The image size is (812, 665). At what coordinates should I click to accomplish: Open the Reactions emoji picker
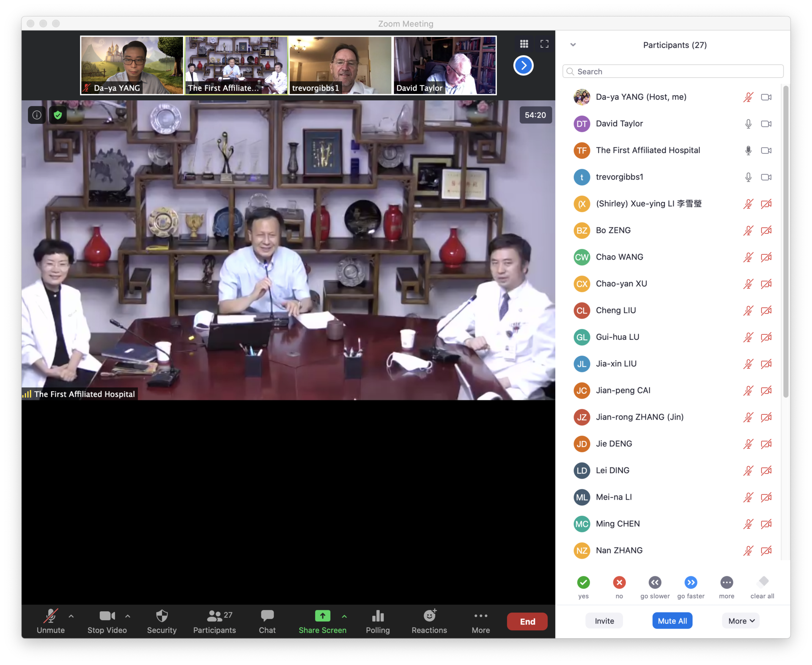(429, 621)
